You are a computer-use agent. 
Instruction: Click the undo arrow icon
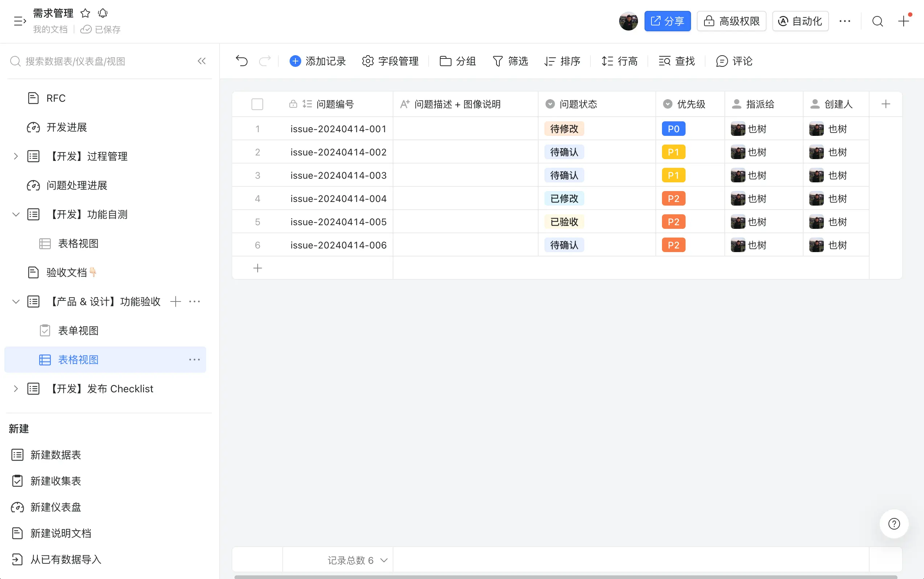point(241,61)
